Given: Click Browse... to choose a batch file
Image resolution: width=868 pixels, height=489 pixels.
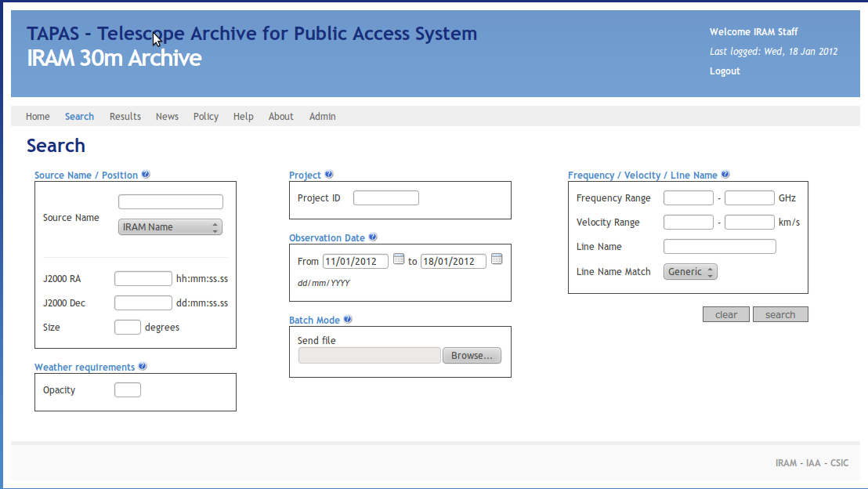Looking at the screenshot, I should coord(472,356).
